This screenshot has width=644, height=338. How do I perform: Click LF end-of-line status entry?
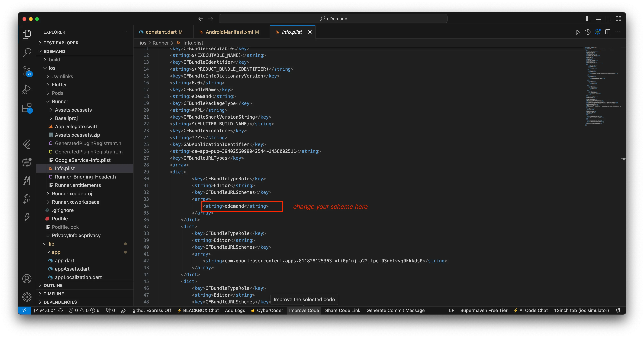(x=451, y=310)
